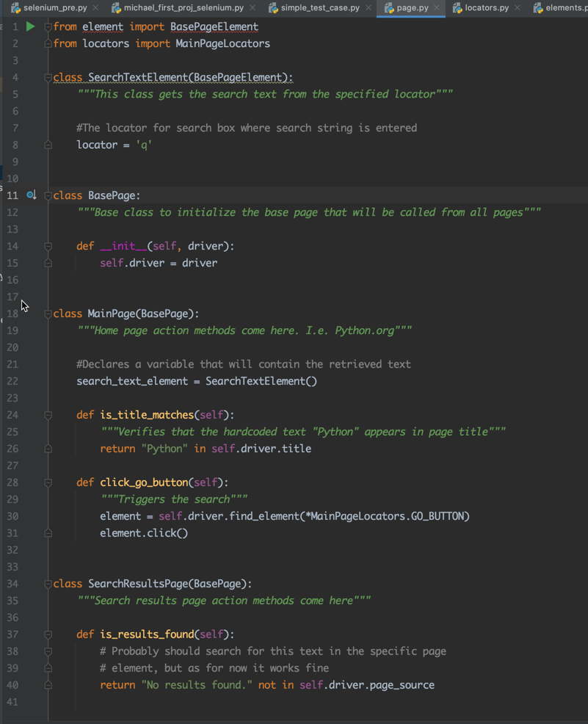The width and height of the screenshot is (588, 724).
Task: Click SearchTextElement() call on line 22
Action: pos(261,381)
